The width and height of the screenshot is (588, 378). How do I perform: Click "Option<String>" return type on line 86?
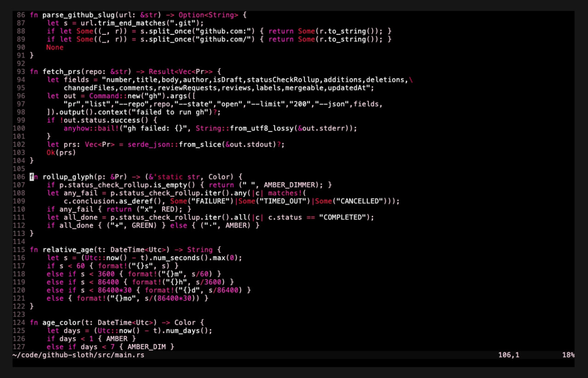click(208, 15)
